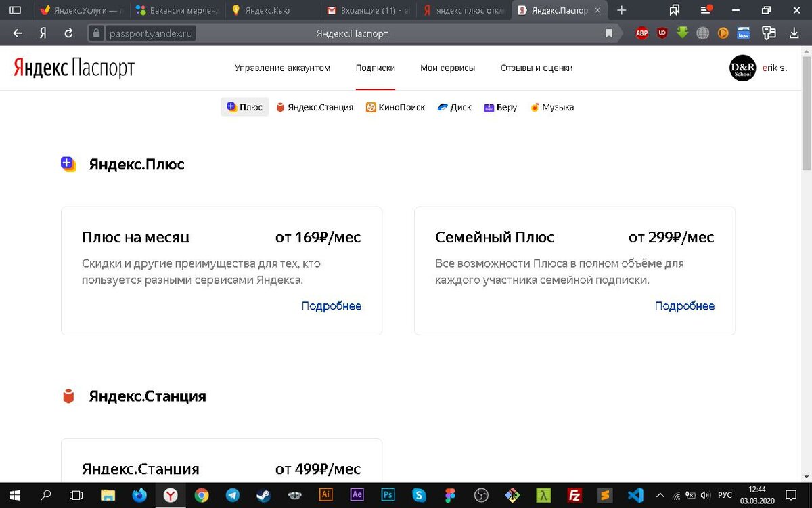Open browser menu with red notification dot
This screenshot has width=812, height=508.
706,10
